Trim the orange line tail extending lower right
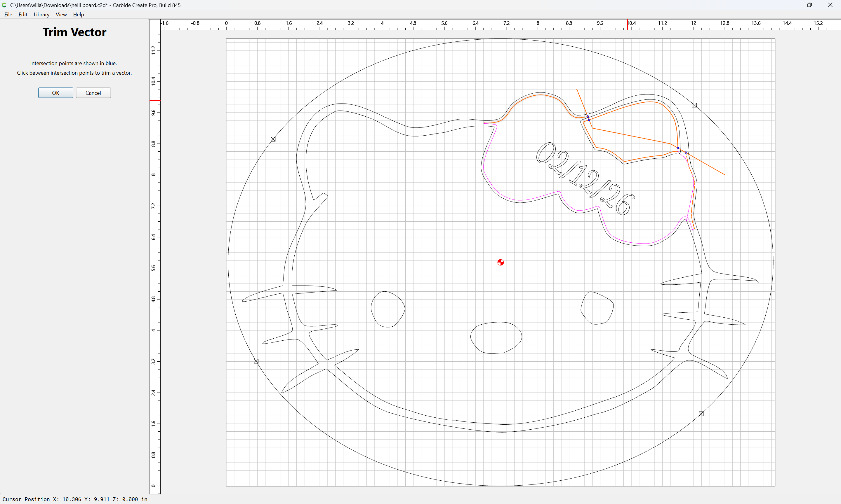 pos(706,164)
